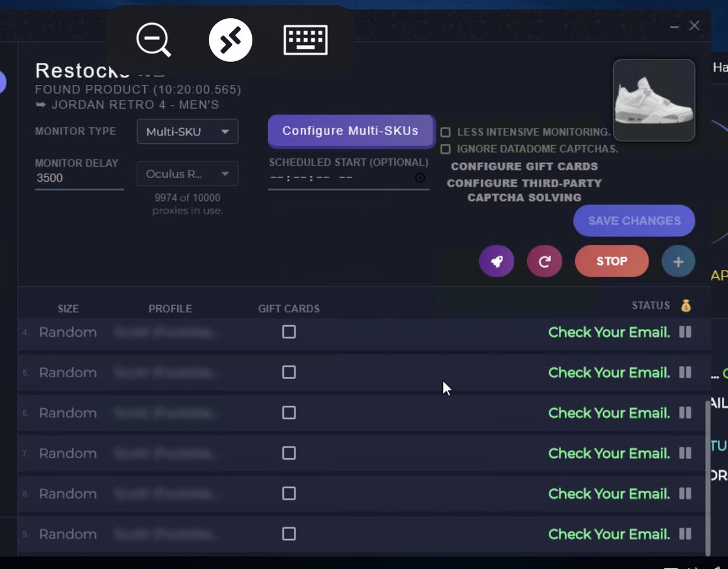This screenshot has width=728, height=569.
Task: Check gift cards box for row 9
Action: click(x=289, y=534)
